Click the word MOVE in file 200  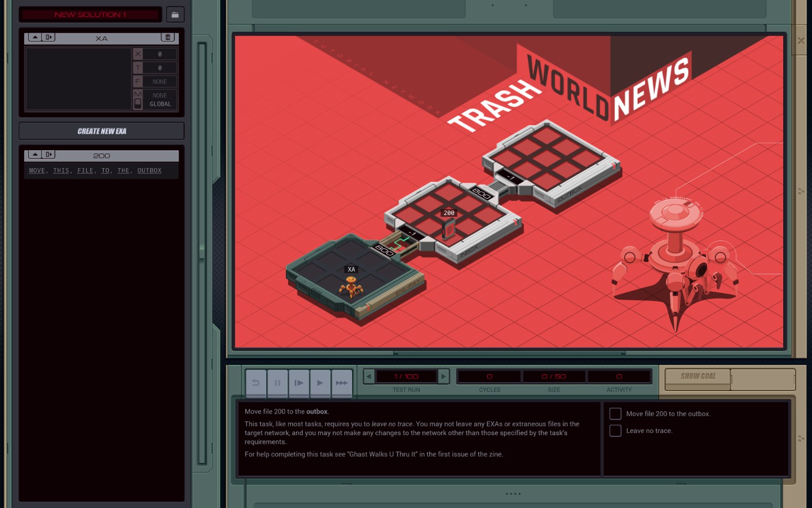coord(37,170)
